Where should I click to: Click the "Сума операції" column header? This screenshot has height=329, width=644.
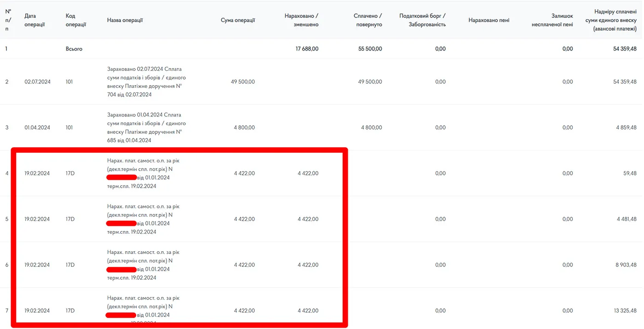pos(237,20)
